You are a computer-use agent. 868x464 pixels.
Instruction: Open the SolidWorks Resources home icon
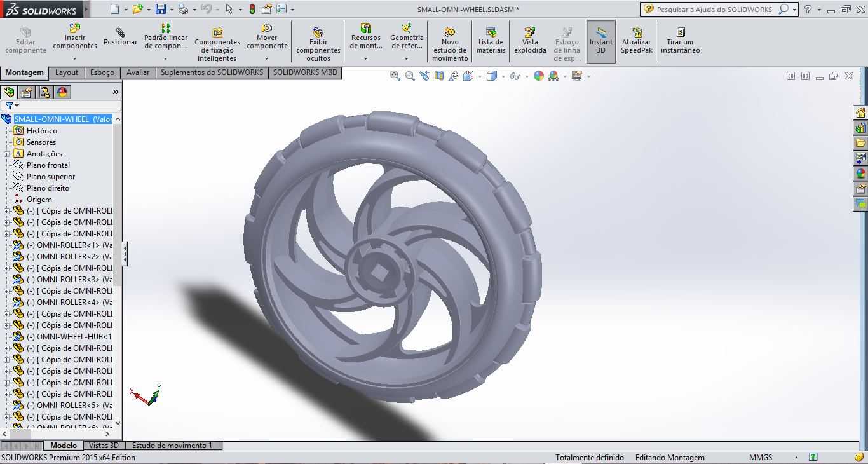click(861, 113)
